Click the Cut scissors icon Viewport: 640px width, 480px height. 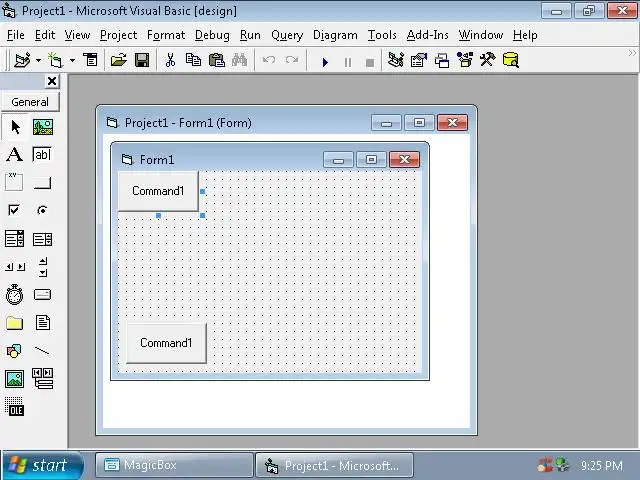coord(170,60)
